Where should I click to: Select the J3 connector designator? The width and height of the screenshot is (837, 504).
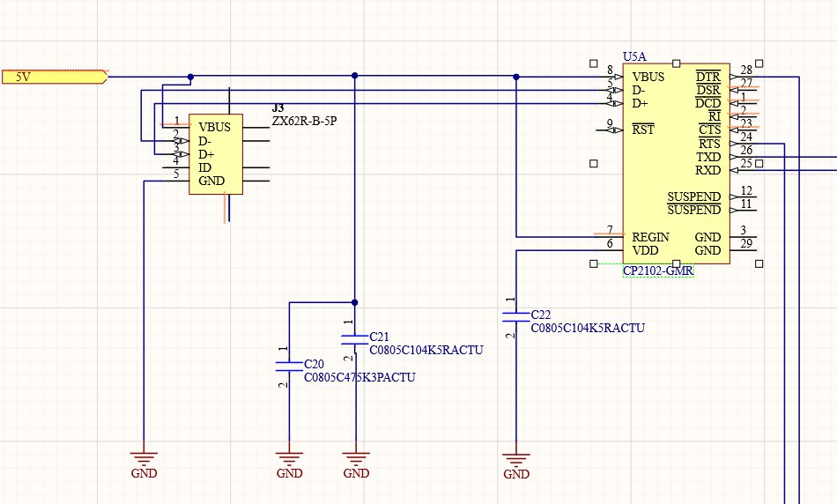(278, 108)
